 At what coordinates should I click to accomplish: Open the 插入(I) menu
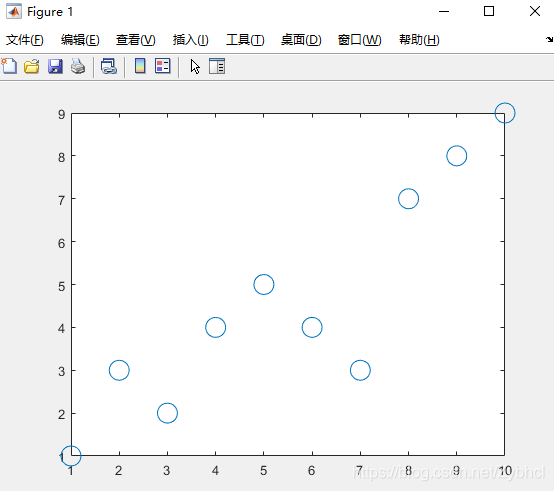coord(191,40)
